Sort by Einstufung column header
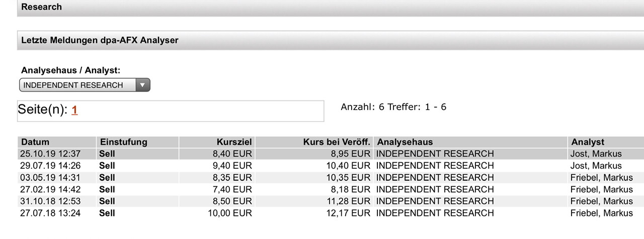644x239 pixels. click(x=123, y=142)
